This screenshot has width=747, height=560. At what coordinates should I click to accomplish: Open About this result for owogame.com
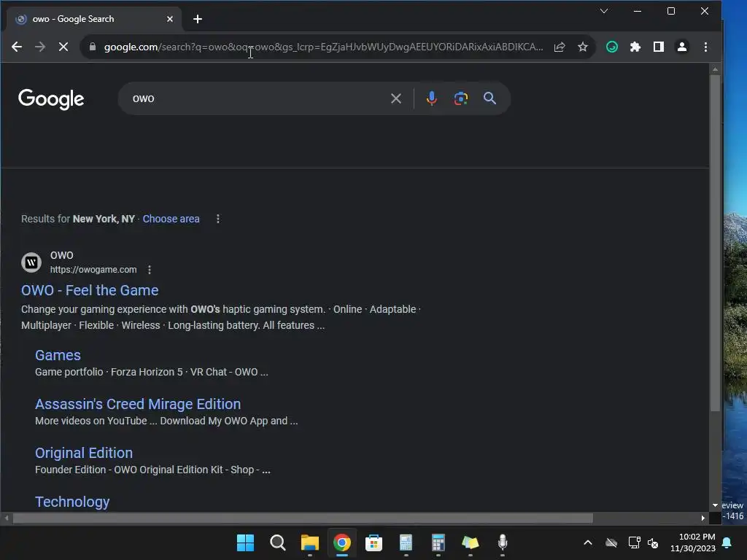pyautogui.click(x=149, y=270)
